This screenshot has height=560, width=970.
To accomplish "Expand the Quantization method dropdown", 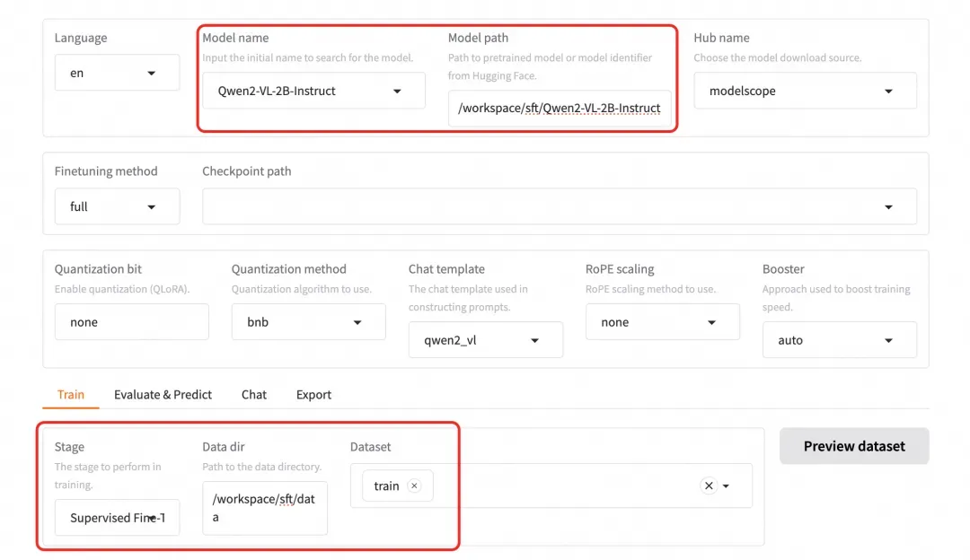I will point(357,322).
